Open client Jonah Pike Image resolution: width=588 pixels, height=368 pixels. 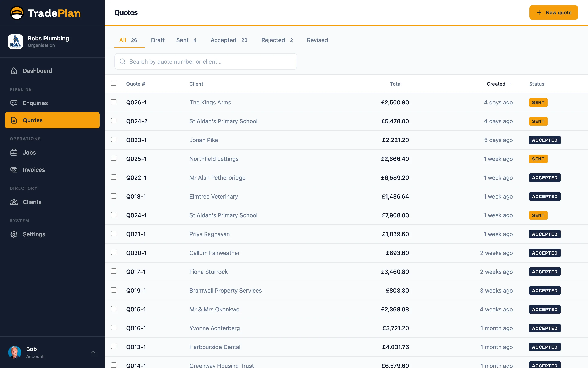coord(204,140)
